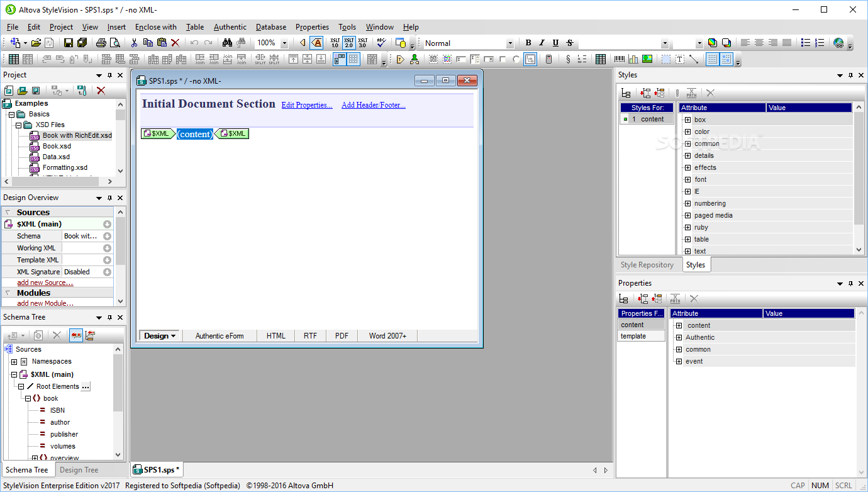Collapse the XSD Files folder node
Viewport: 868px width, 492px height.
[x=19, y=125]
